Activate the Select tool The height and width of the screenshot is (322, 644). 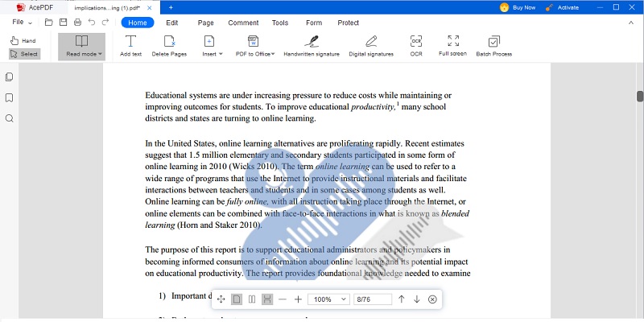[25, 54]
